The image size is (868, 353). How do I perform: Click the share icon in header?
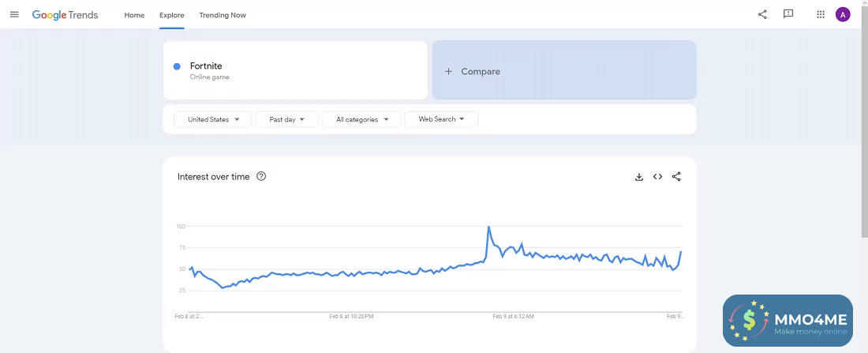coord(762,14)
